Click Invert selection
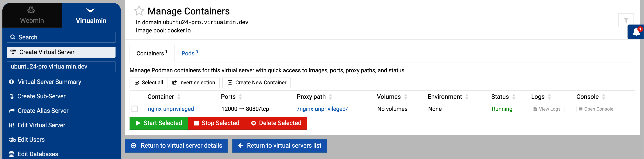Image resolution: width=644 pixels, height=159 pixels. [194, 83]
